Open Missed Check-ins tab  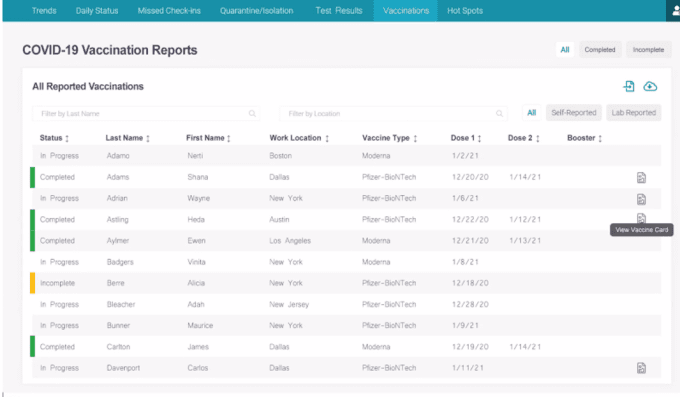pyautogui.click(x=169, y=10)
